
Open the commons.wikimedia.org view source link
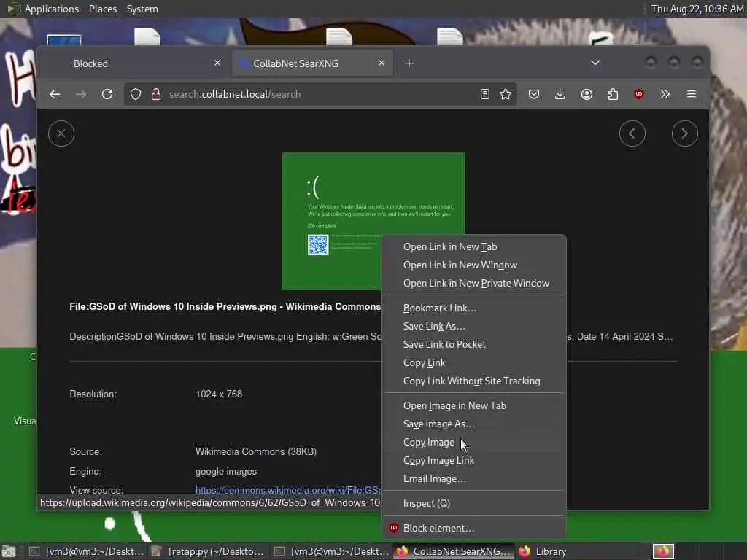pyautogui.click(x=287, y=490)
